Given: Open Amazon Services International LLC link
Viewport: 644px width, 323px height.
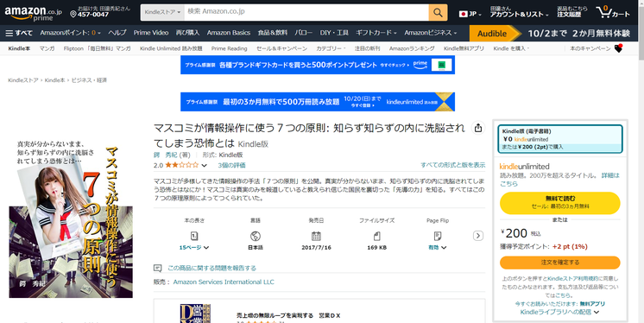Looking at the screenshot, I should coord(224,282).
